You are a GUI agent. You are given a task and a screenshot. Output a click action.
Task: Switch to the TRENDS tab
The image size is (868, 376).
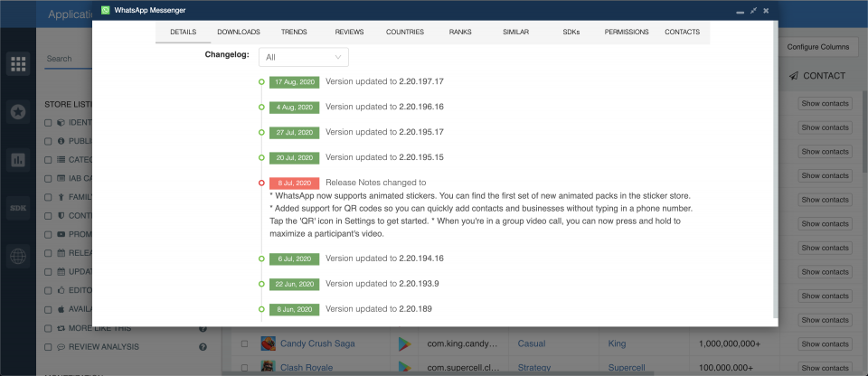pyautogui.click(x=294, y=33)
